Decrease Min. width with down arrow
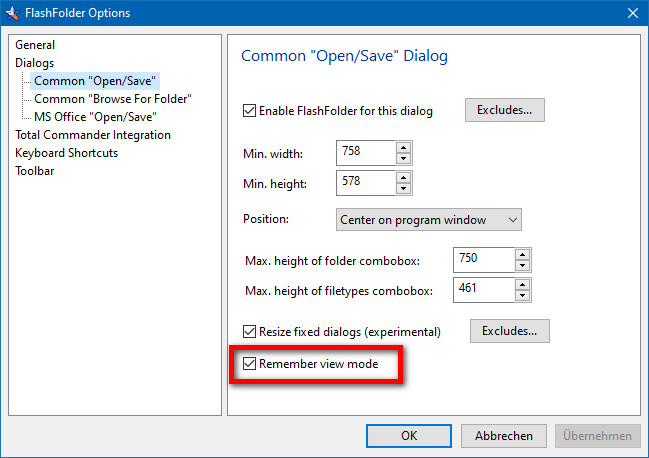Screen dimensions: 649x458 [403, 158]
